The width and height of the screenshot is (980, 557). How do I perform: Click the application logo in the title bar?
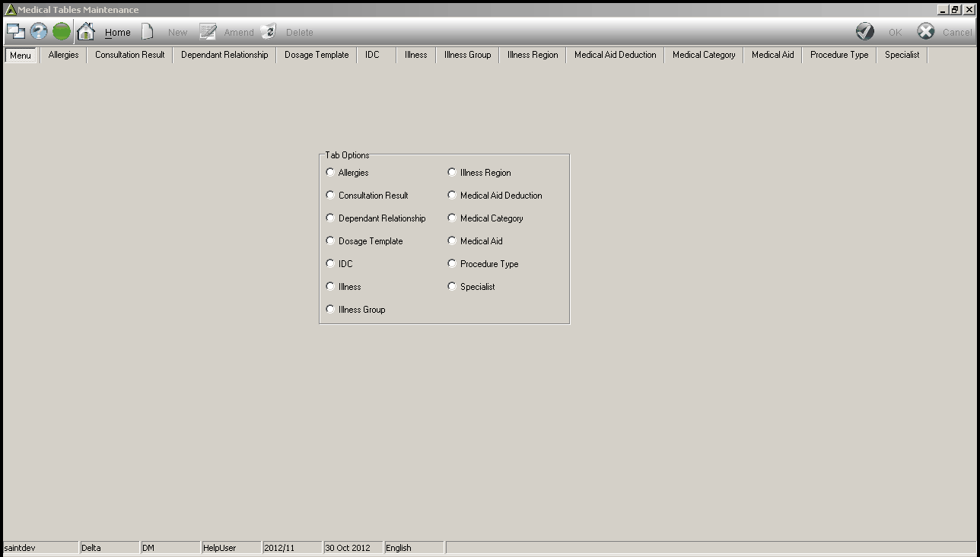(x=11, y=10)
